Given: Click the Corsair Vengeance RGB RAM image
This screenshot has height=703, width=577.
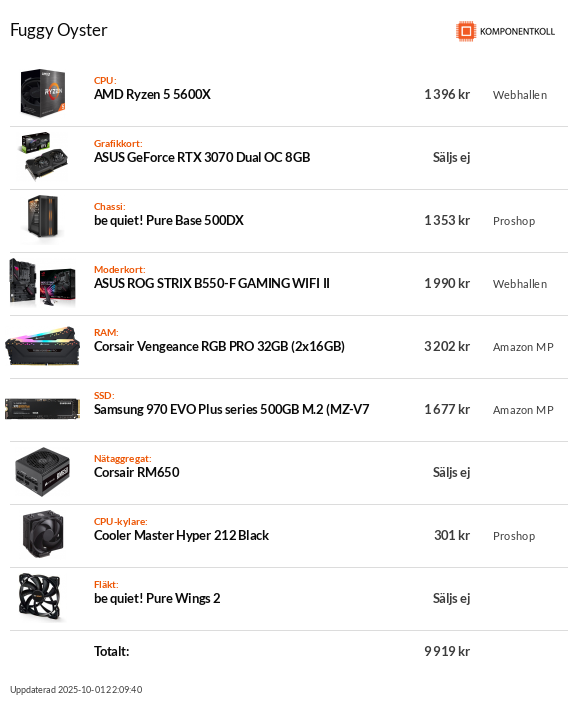Looking at the screenshot, I should click(43, 346).
